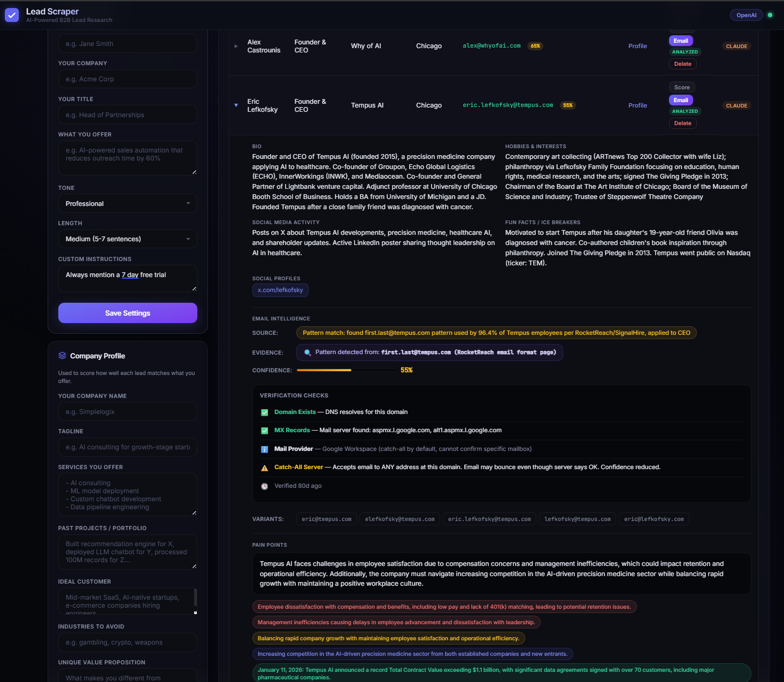Screen dimensions: 784x682
Task: Click the Your Name input field
Action: [128, 44]
